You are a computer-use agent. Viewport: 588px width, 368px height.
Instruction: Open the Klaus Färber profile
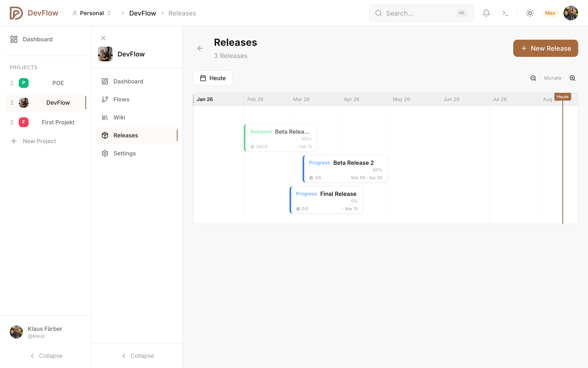(x=46, y=332)
